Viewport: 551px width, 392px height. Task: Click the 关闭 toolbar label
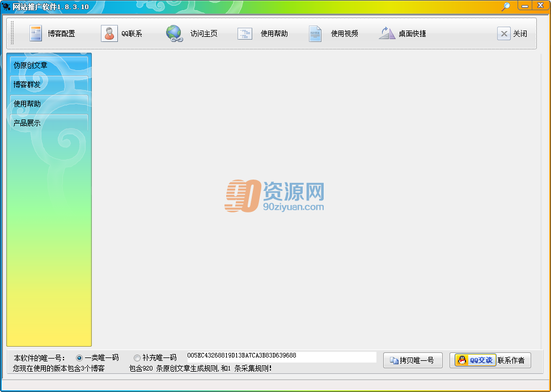point(520,34)
